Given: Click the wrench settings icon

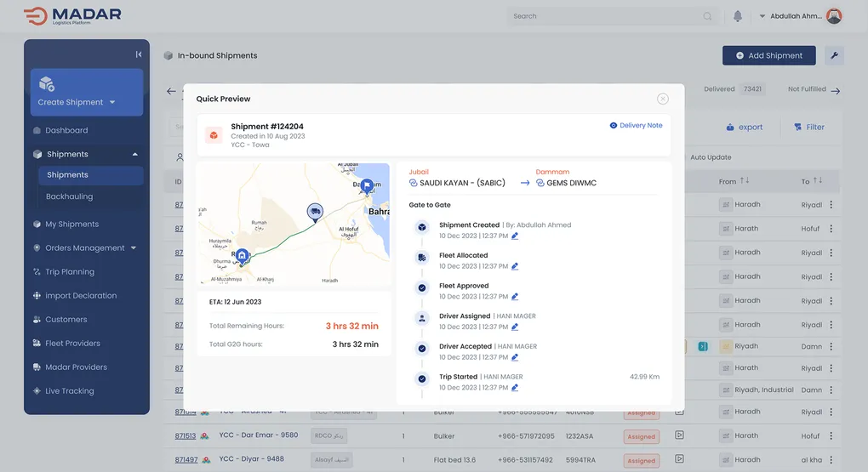Looking at the screenshot, I should click(834, 55).
